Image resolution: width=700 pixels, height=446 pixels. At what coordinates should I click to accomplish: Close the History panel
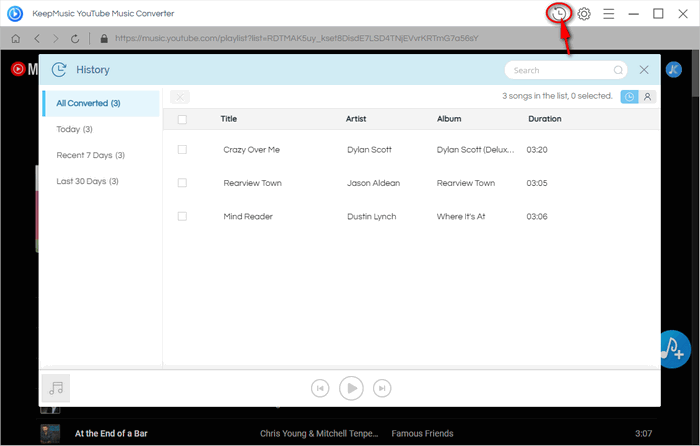tap(644, 70)
